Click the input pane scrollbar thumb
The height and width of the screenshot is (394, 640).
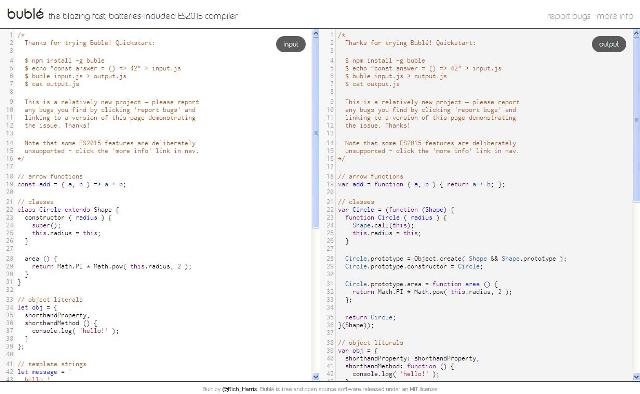(316, 133)
